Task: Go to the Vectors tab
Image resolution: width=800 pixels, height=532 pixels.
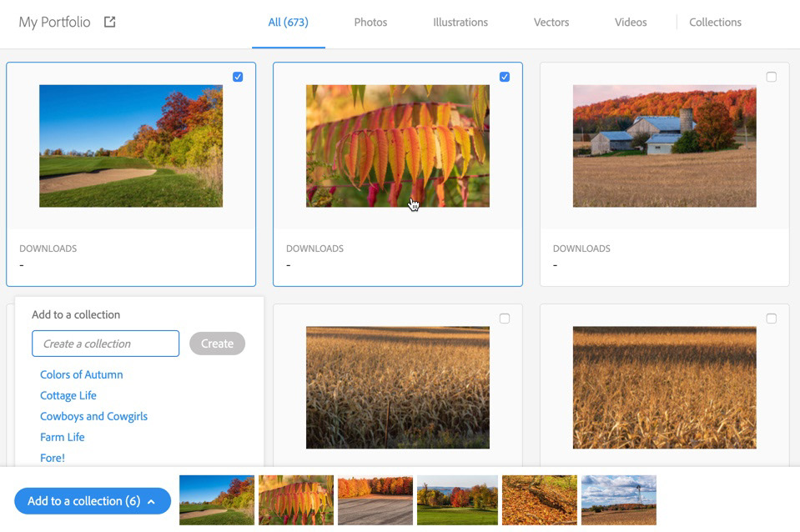Action: [551, 23]
